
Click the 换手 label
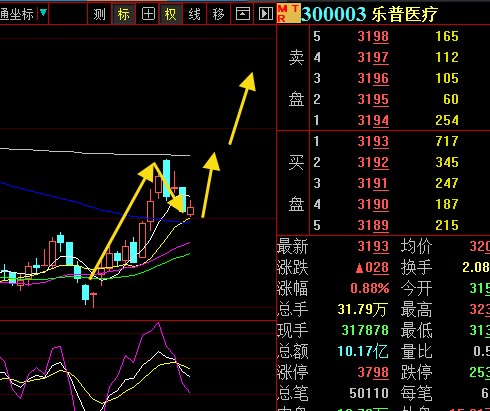click(x=416, y=268)
